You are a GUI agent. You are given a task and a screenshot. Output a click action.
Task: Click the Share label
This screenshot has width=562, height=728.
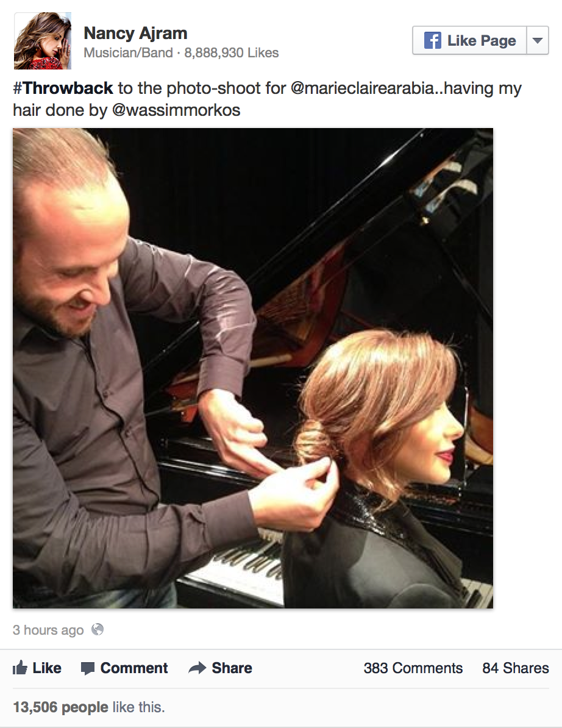point(232,668)
